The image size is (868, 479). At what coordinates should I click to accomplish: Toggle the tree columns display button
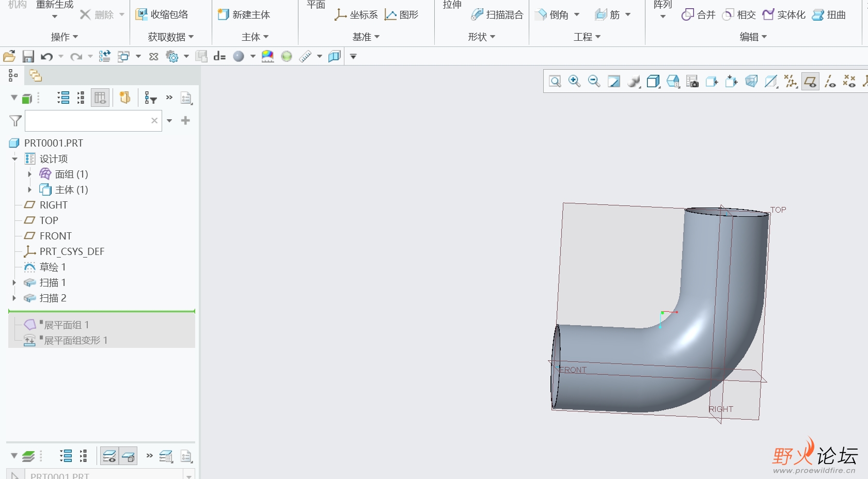100,98
